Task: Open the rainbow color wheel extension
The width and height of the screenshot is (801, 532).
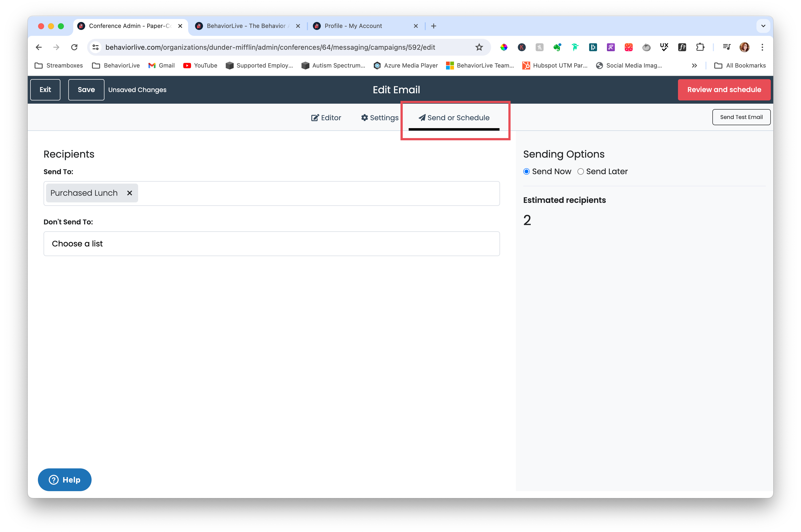Action: point(504,47)
